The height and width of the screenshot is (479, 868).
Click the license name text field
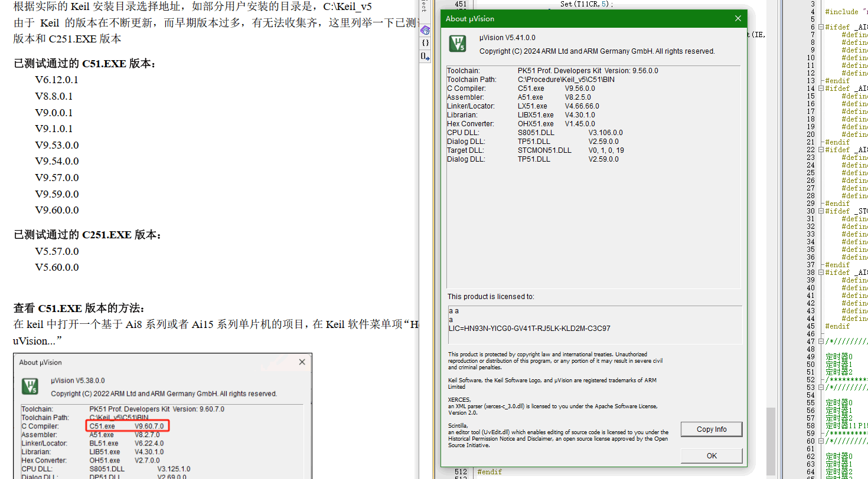coord(595,324)
